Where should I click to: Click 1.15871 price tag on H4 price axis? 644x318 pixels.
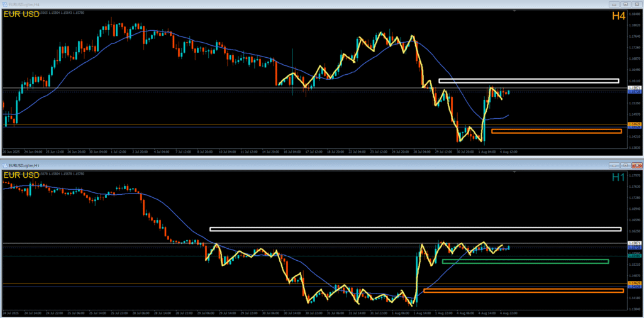pos(634,88)
